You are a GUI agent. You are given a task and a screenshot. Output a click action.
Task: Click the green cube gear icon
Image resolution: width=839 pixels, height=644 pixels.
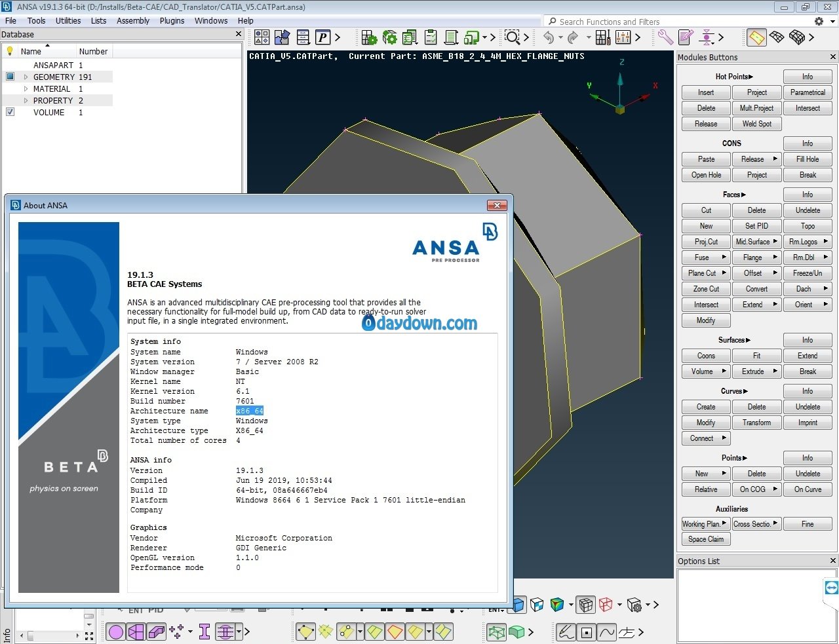coord(390,37)
